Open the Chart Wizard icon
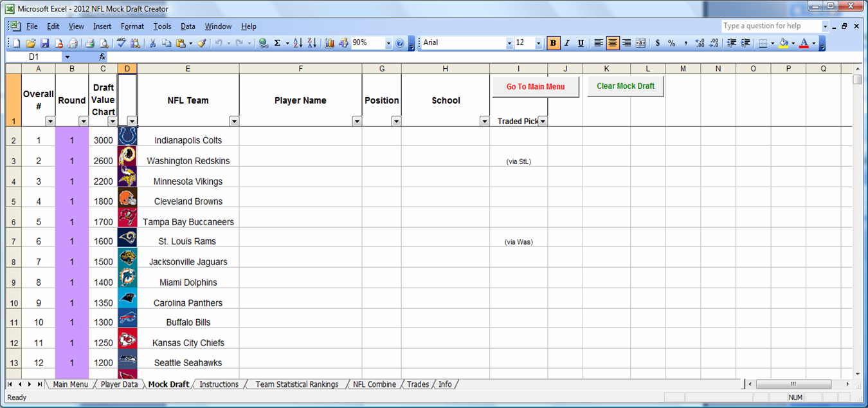 click(330, 43)
